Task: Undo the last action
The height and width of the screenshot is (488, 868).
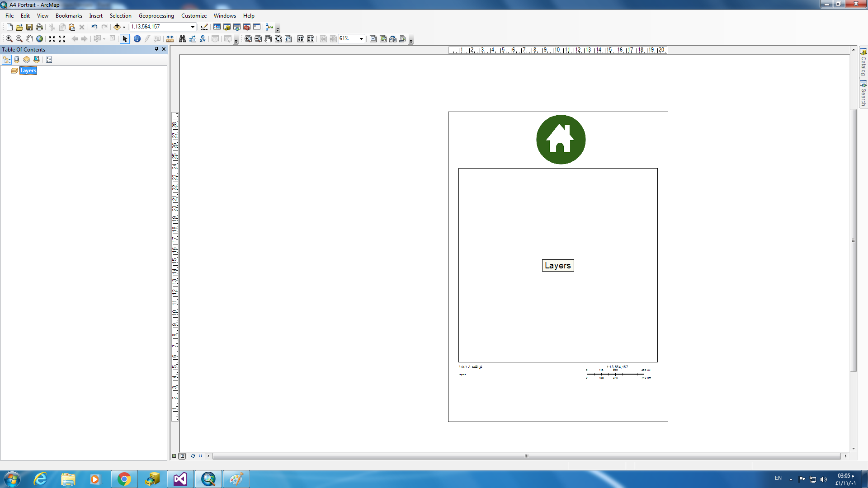Action: [x=94, y=27]
